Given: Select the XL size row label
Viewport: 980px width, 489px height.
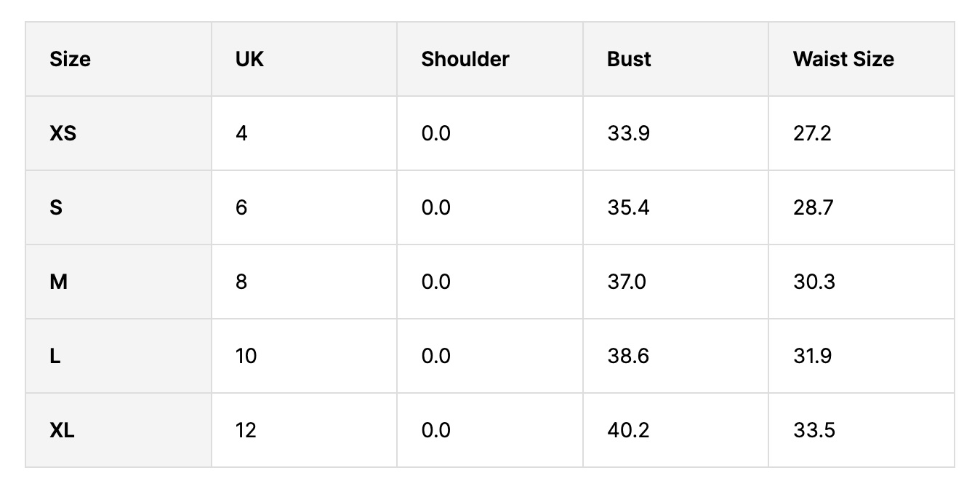Looking at the screenshot, I should tap(63, 431).
